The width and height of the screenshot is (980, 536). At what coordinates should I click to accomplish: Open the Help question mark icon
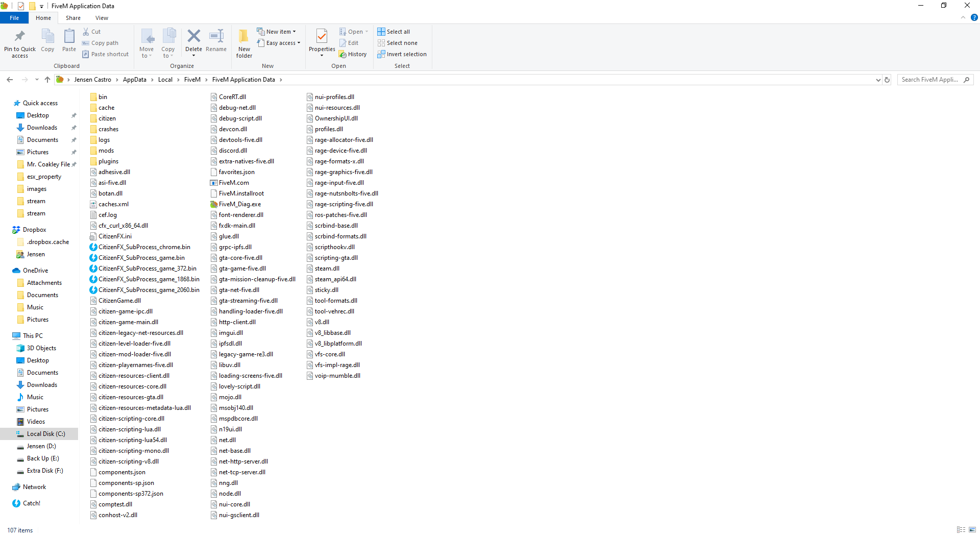pos(974,17)
